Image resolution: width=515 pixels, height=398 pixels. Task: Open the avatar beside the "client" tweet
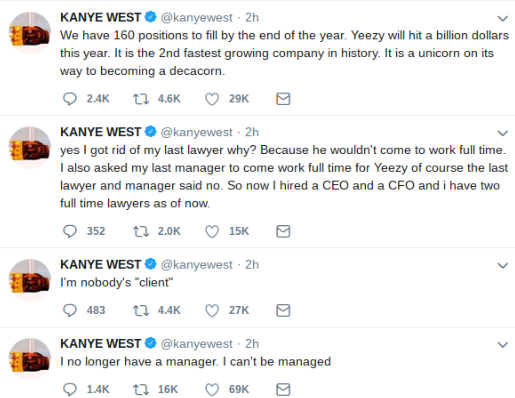click(30, 280)
